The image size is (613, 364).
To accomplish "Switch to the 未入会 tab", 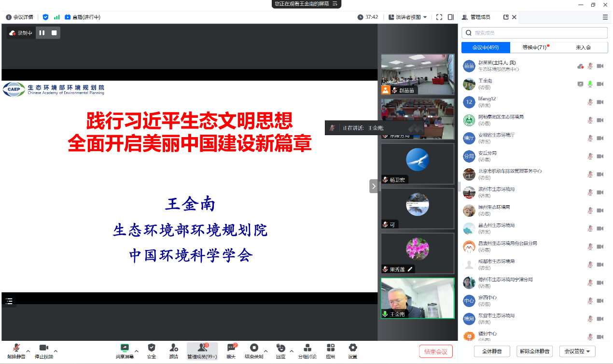I will 583,47.
